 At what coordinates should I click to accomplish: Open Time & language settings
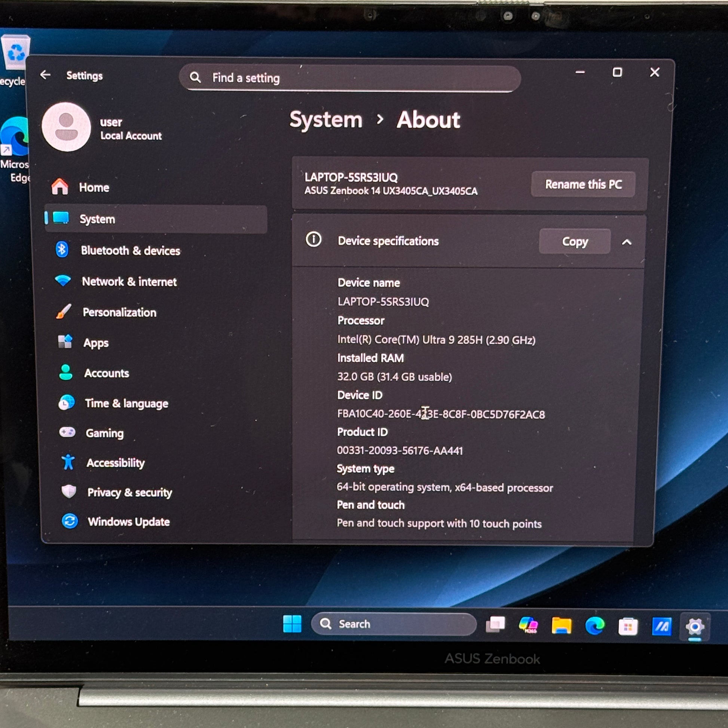pos(126,404)
